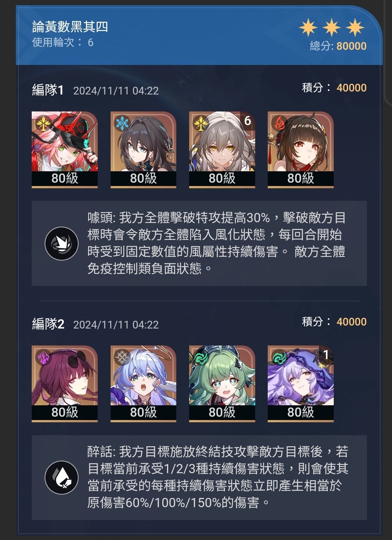Click the fire element icon in 編隊1
This screenshot has height=540, width=392.
[279, 123]
